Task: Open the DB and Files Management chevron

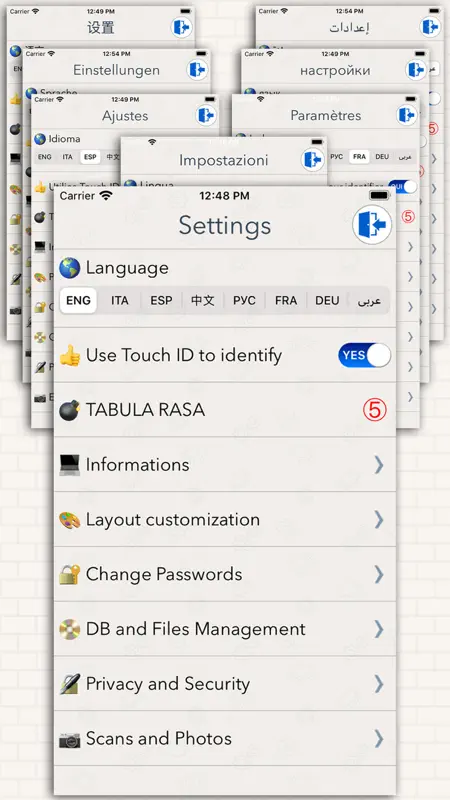Action: pos(379,629)
